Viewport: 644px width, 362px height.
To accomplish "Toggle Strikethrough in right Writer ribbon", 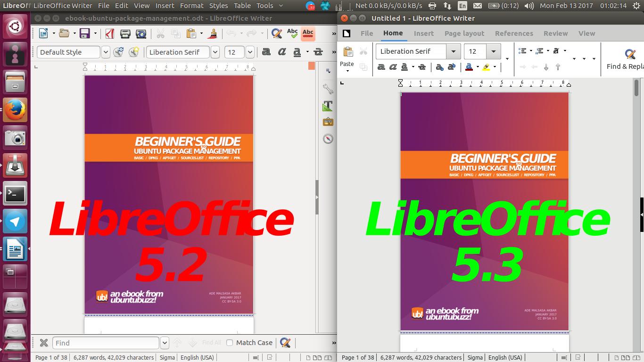I will tap(422, 67).
